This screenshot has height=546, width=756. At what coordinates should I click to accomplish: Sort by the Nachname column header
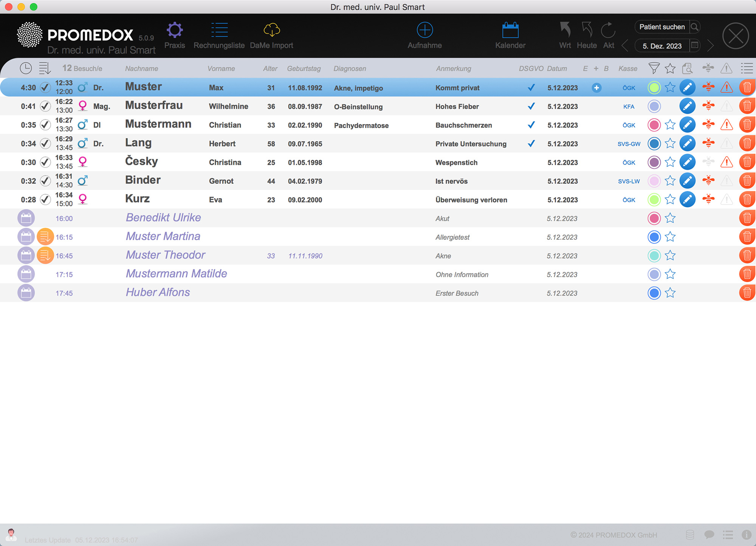142,68
